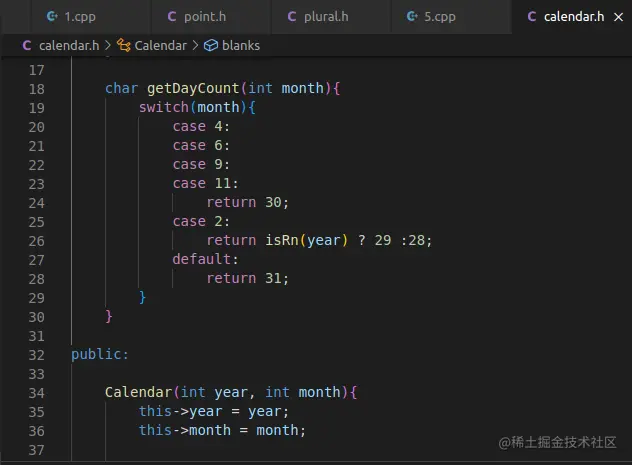Image resolution: width=632 pixels, height=465 pixels.
Task: Click the closing brace on line 30
Action: pos(108,316)
